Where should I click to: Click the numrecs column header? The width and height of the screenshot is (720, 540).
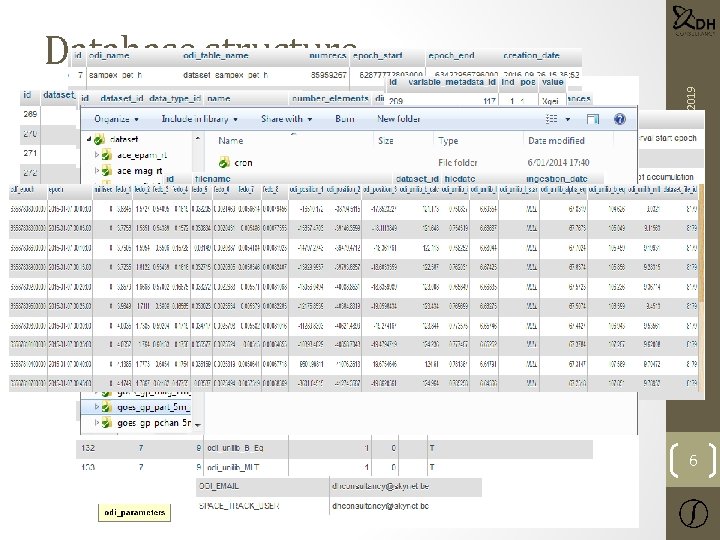coord(328,56)
